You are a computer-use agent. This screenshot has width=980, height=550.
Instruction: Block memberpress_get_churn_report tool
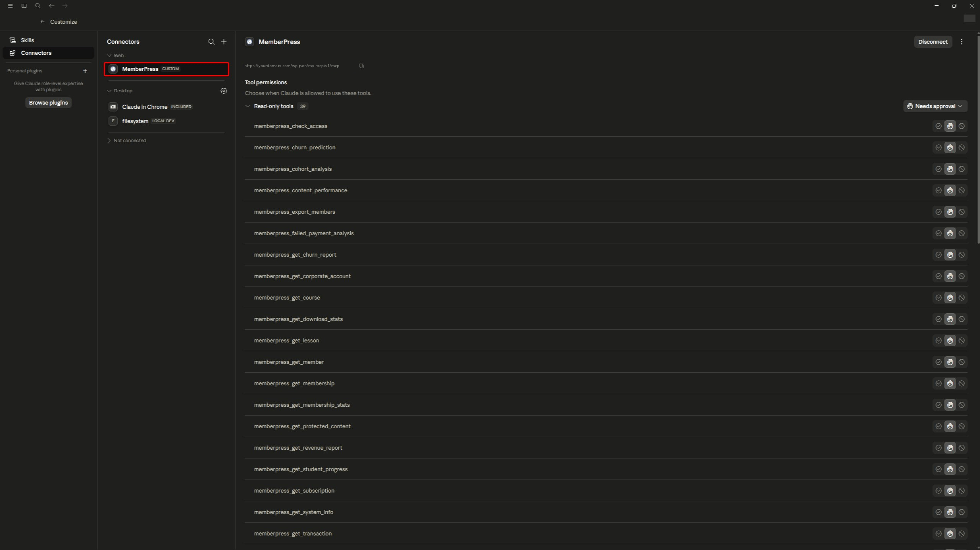coord(962,255)
